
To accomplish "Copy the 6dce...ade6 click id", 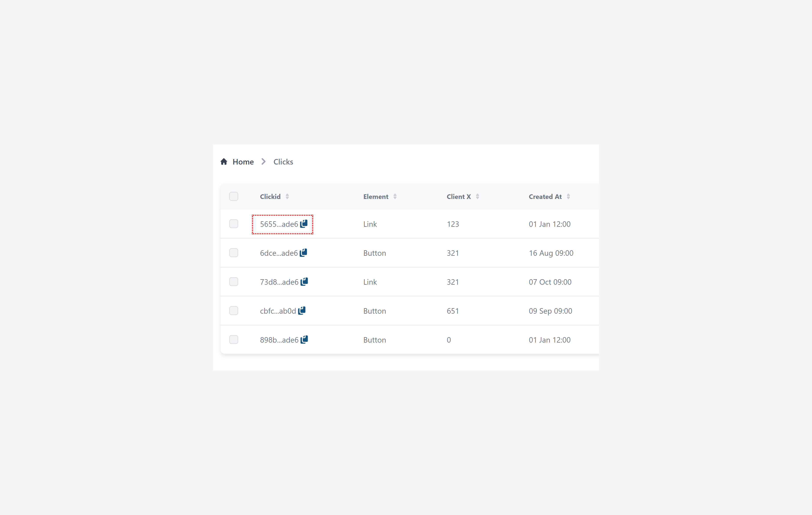I will click(304, 253).
